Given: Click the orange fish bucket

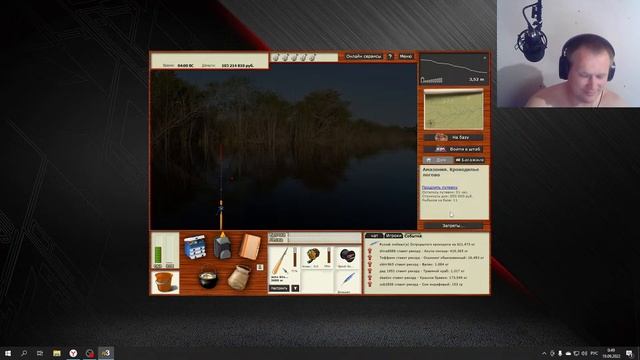Looking at the screenshot, I should click(x=165, y=282).
